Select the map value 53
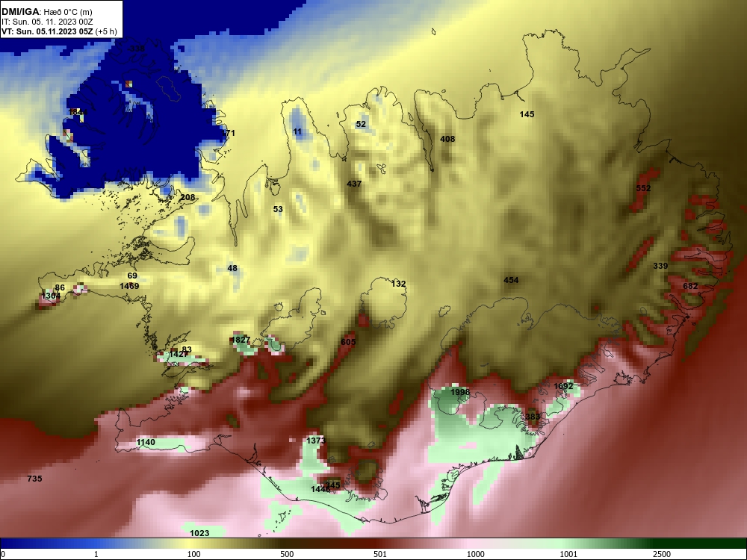The image size is (747, 560). click(278, 209)
